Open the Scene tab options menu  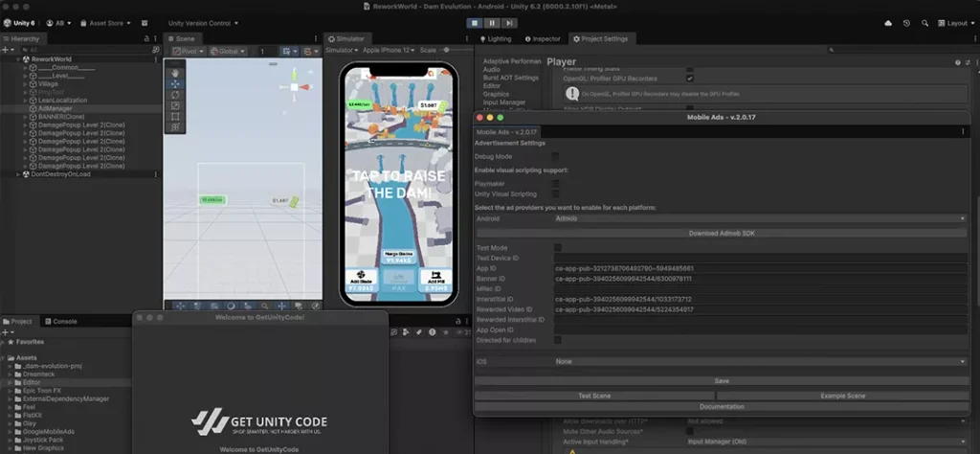click(316, 38)
